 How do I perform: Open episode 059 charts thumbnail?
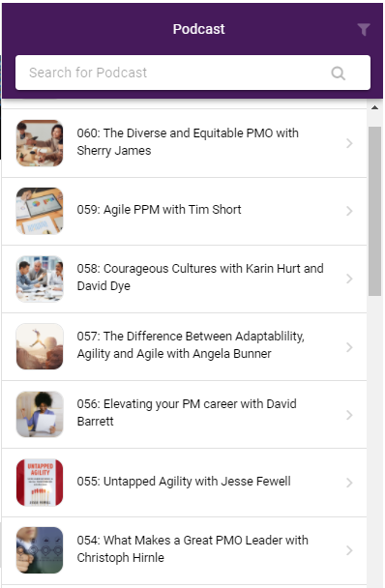40,211
